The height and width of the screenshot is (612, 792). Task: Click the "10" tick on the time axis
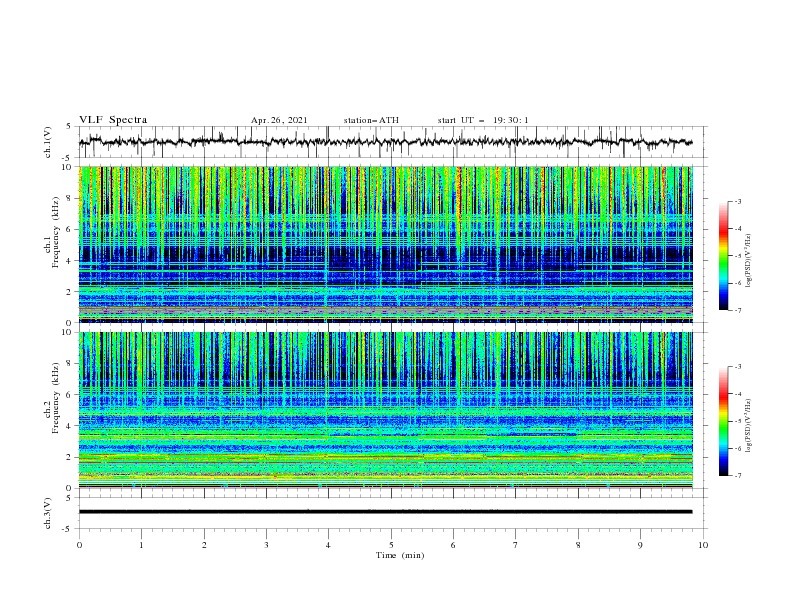click(x=703, y=545)
